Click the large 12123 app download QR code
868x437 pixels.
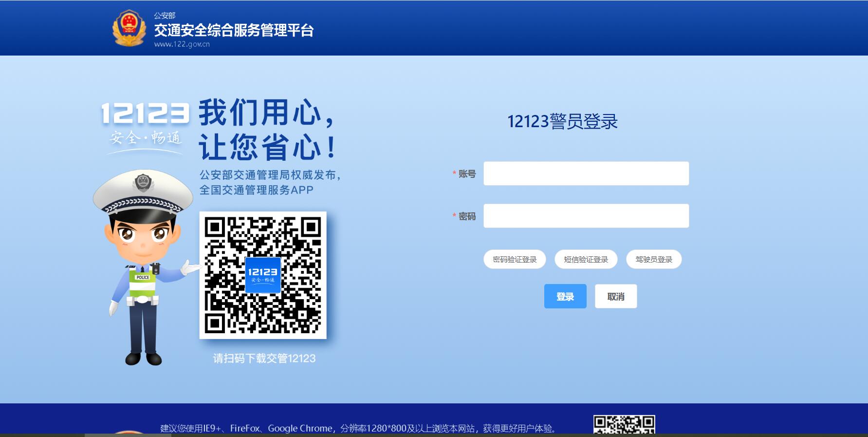coord(263,275)
